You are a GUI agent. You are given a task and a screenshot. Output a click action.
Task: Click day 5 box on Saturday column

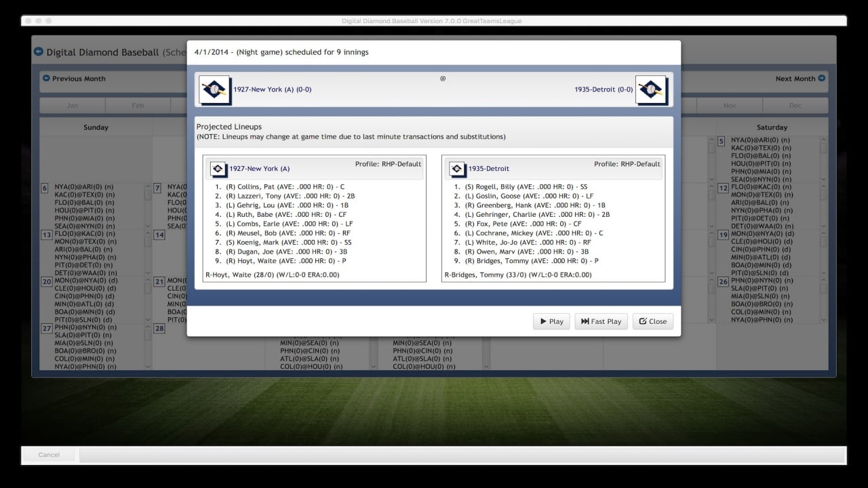(x=722, y=142)
